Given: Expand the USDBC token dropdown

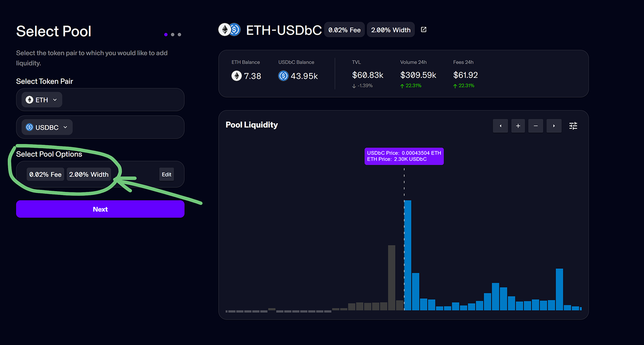Looking at the screenshot, I should [x=47, y=127].
